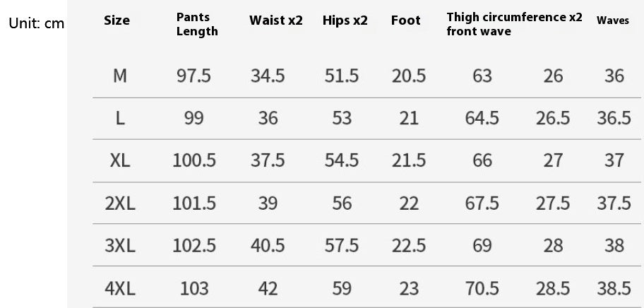Click waves value 38.5 in 4XL row
This screenshot has height=308, width=644.
614,288
